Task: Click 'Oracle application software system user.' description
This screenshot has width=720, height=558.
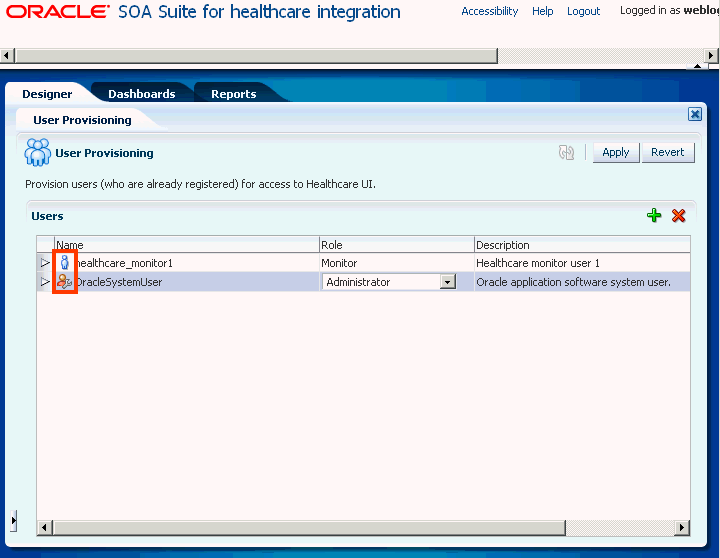Action: point(573,282)
